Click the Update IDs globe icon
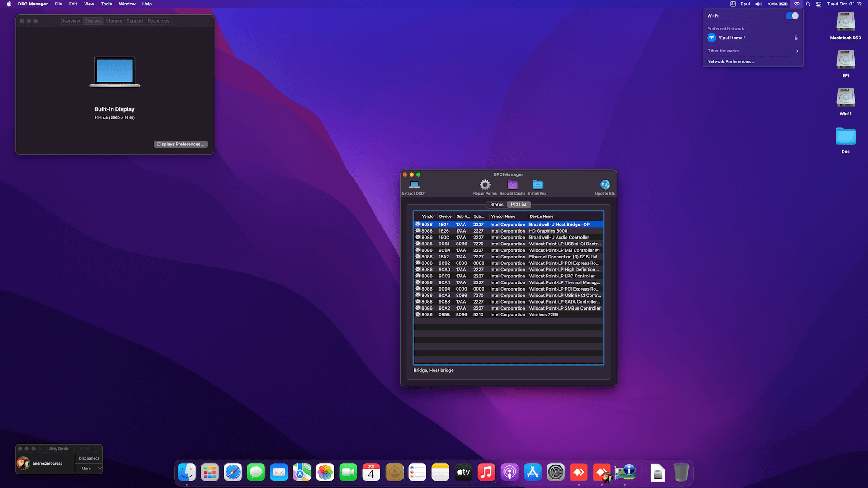The height and width of the screenshot is (488, 868). 605,185
